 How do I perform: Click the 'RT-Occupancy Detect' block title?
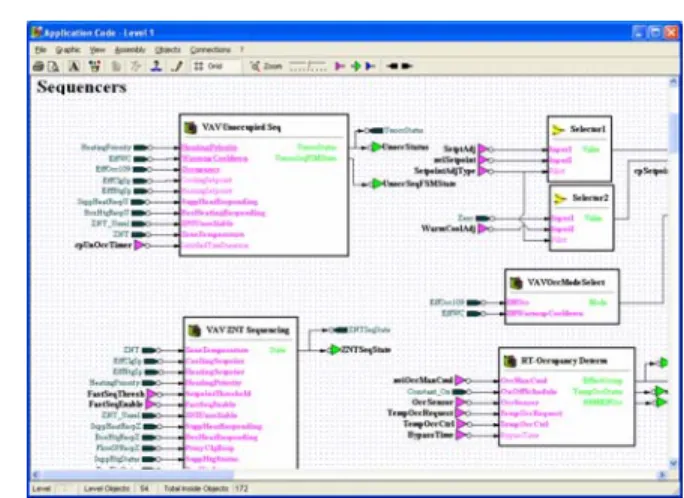(x=564, y=361)
